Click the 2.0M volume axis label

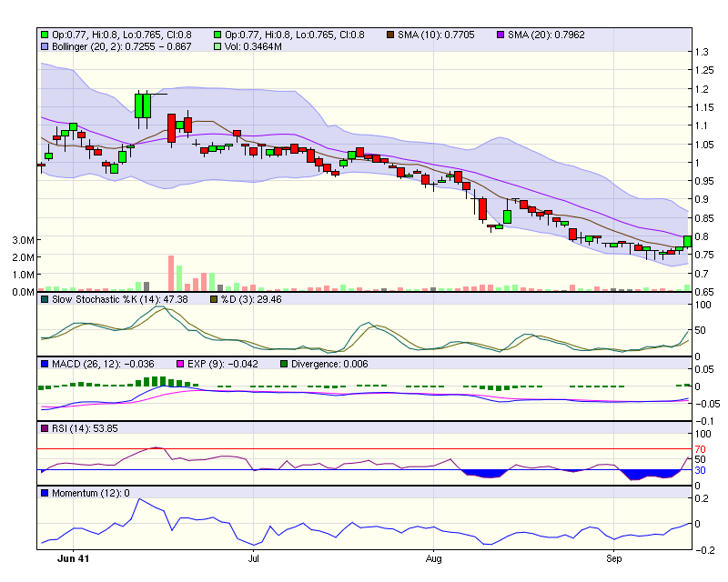24,257
